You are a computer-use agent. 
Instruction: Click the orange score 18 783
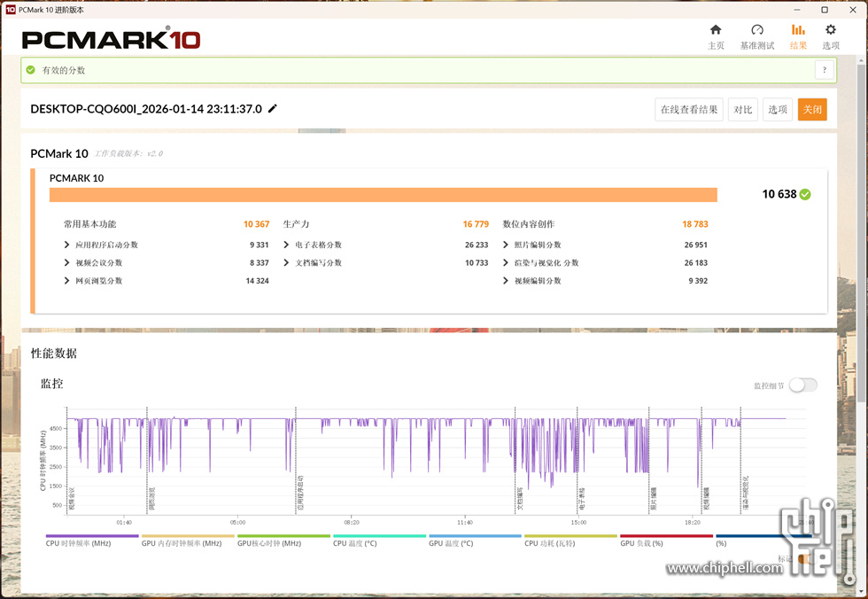694,224
